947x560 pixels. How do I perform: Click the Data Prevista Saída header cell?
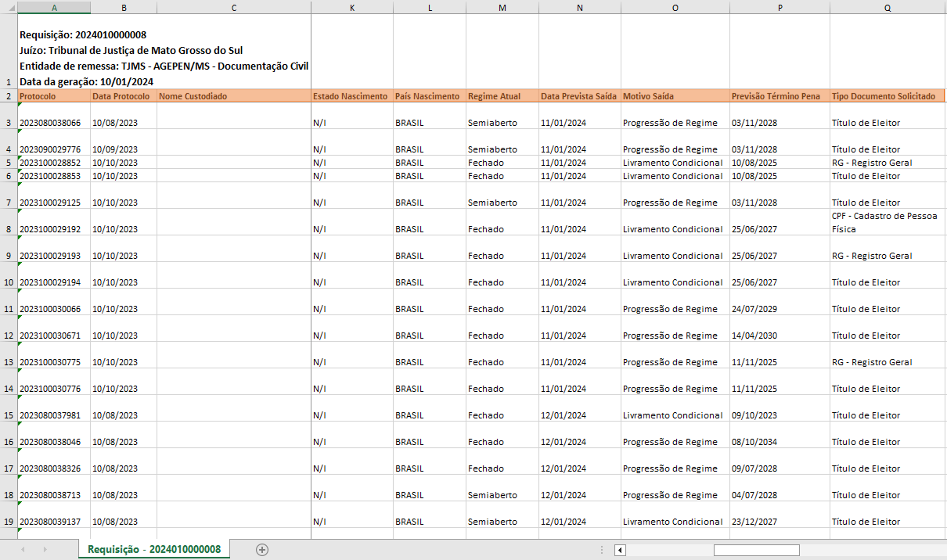580,96
